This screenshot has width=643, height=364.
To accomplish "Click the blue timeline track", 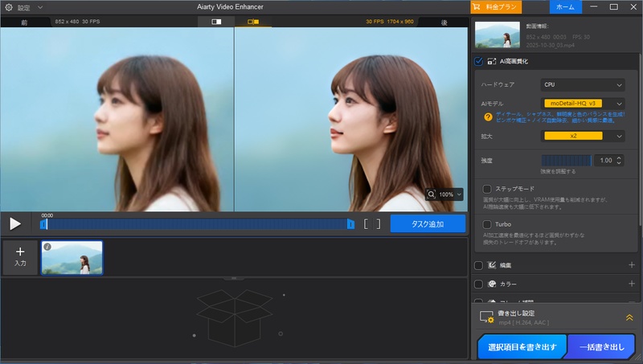I will pyautogui.click(x=197, y=224).
